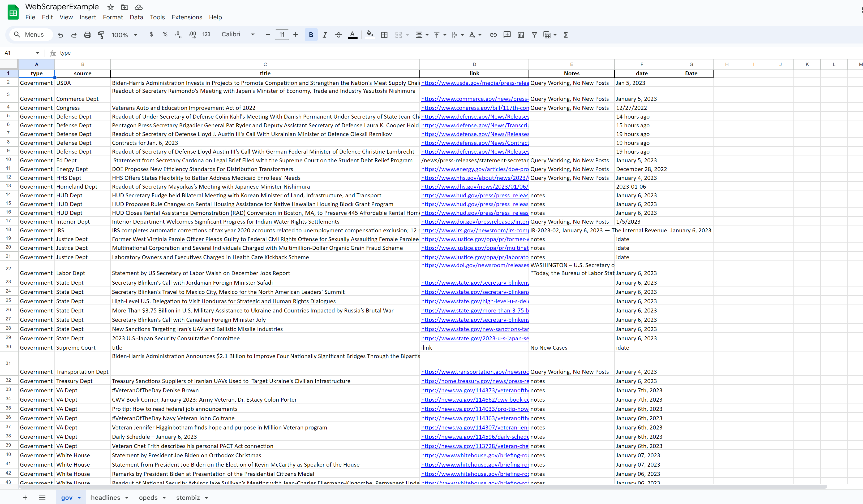This screenshot has width=863, height=504.
Task: Switch to the opeds sheet tab
Action: click(148, 497)
